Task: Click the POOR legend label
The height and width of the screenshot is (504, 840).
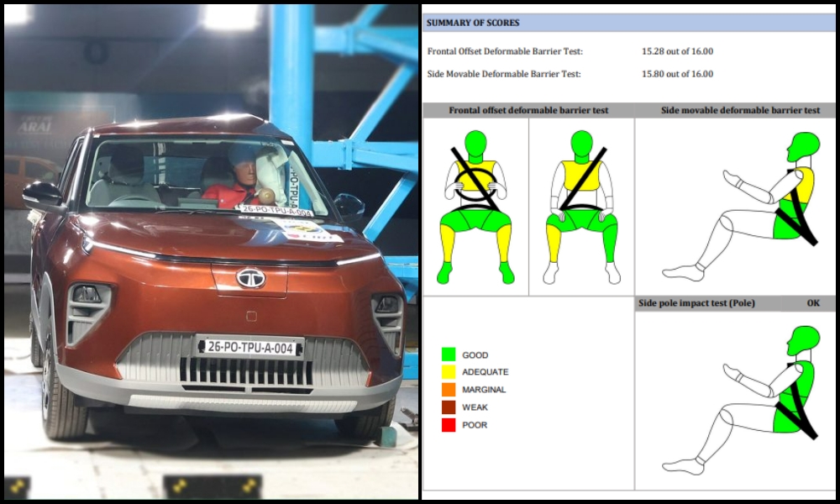Action: (x=475, y=425)
